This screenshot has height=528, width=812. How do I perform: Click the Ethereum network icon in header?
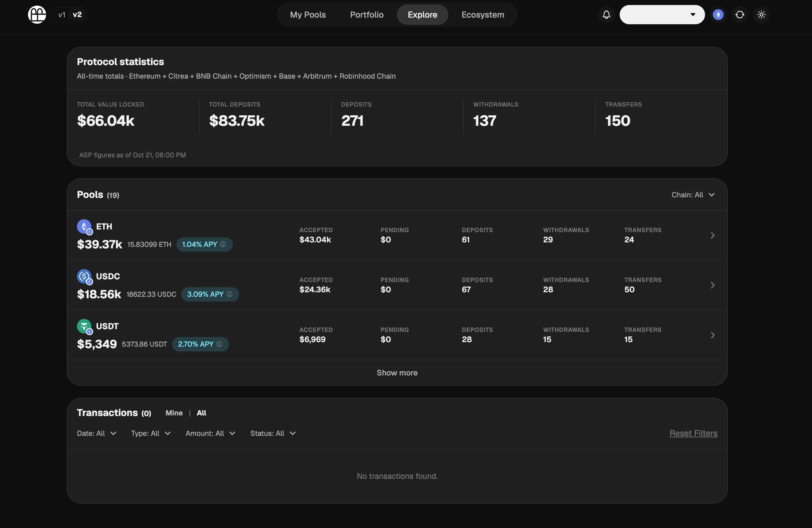tap(718, 15)
